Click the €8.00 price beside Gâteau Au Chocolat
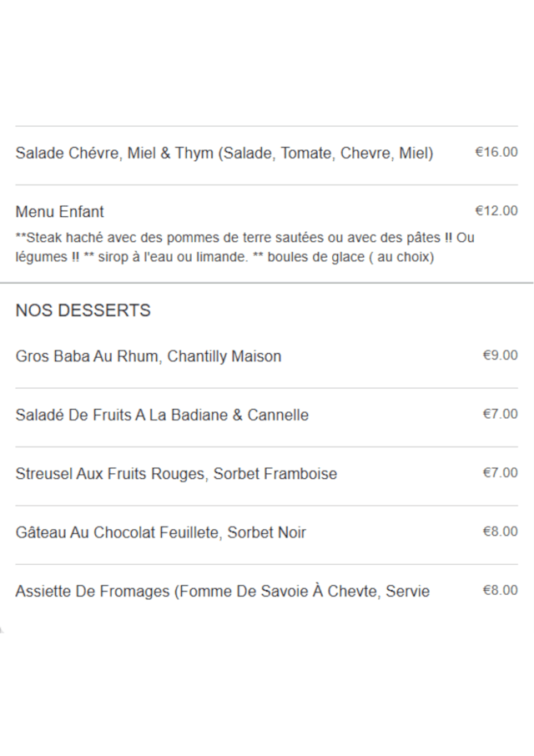534x756 pixels. coord(500,531)
